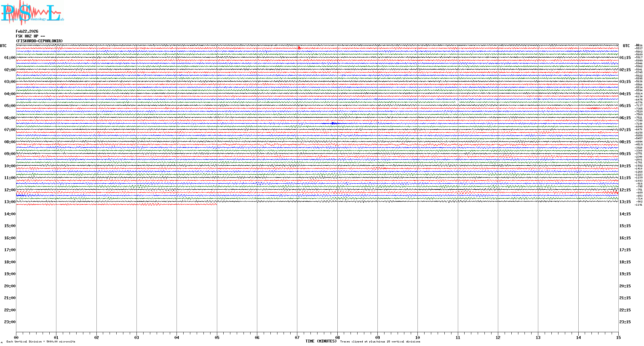644x346 pixels.
Task: Click the Feb22,2026 date label
Action: 27,31
